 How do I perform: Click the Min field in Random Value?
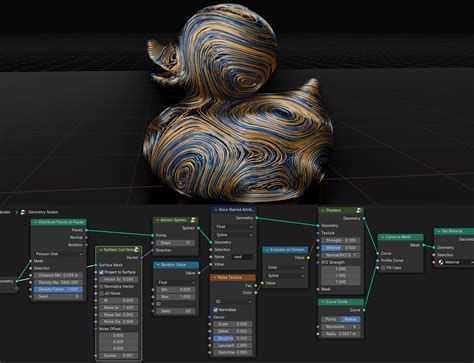coord(176,290)
